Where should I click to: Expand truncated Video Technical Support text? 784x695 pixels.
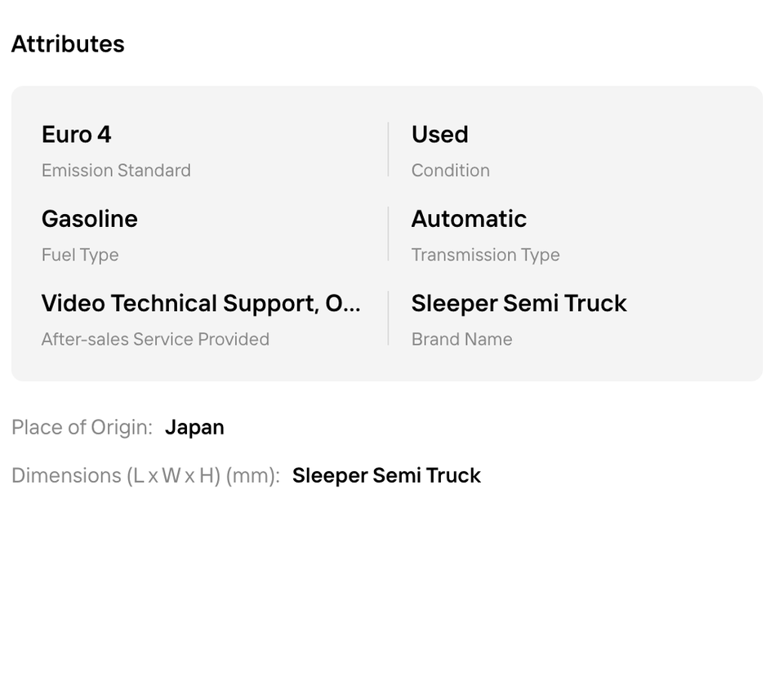click(x=201, y=304)
